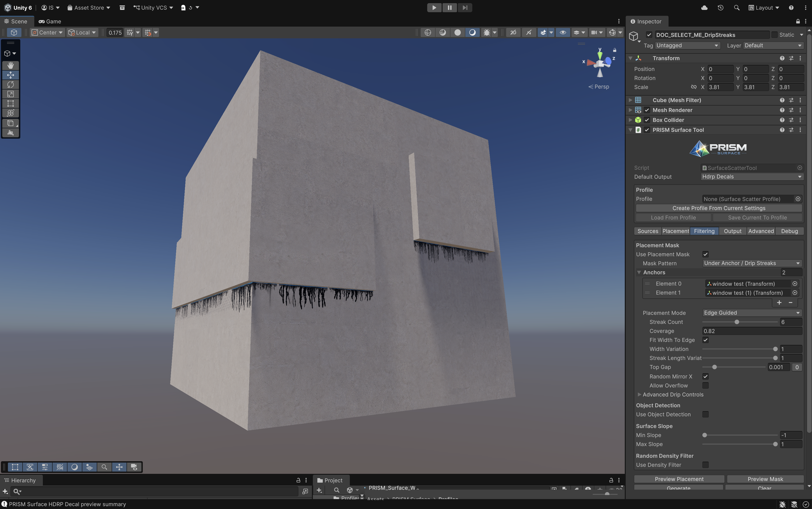Click the Play button

pyautogui.click(x=434, y=7)
